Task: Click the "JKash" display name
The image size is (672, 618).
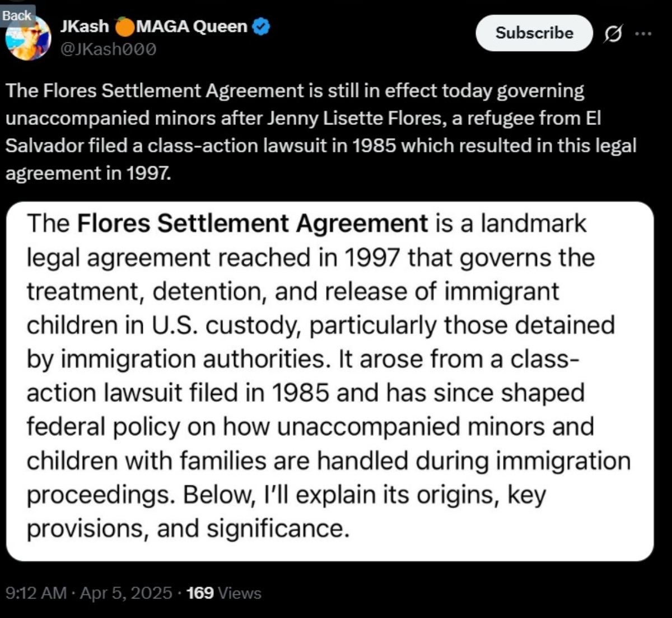Action: tap(85, 26)
